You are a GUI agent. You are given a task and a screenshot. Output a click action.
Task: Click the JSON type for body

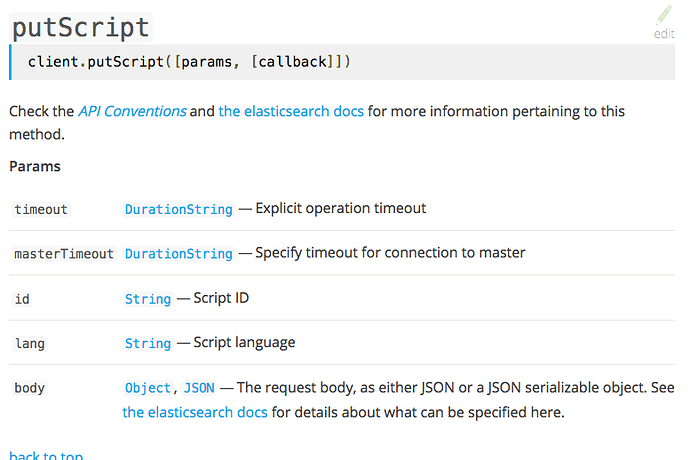point(199,388)
